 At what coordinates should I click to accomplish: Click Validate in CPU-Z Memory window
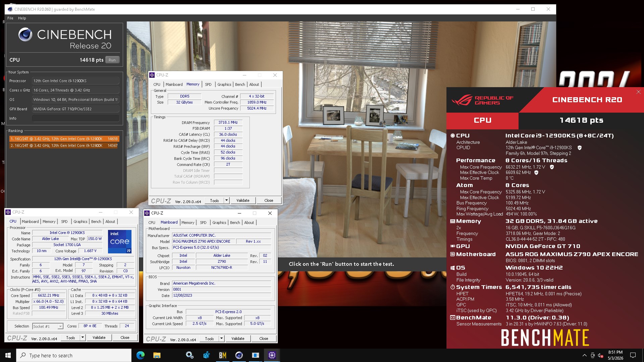pos(243,200)
